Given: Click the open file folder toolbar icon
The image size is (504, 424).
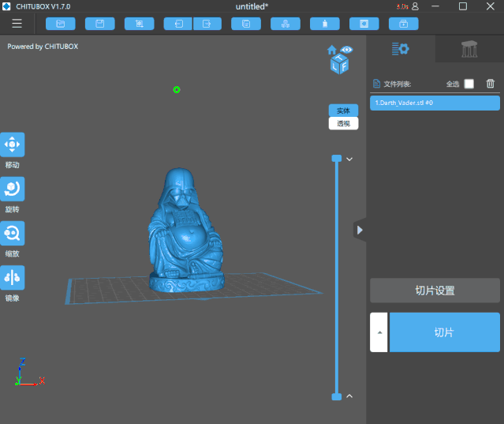Looking at the screenshot, I should point(61,24).
